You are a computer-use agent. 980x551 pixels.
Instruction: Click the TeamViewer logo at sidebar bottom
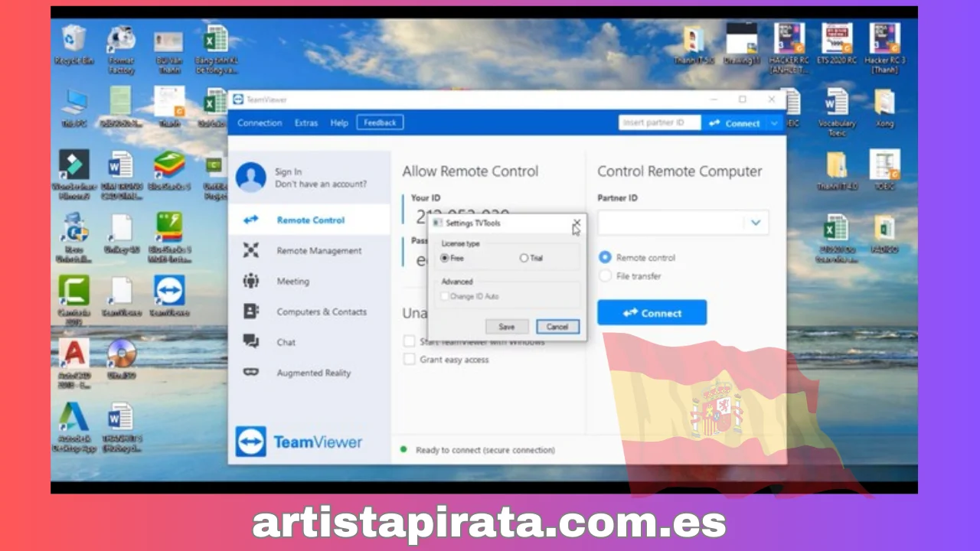click(299, 442)
